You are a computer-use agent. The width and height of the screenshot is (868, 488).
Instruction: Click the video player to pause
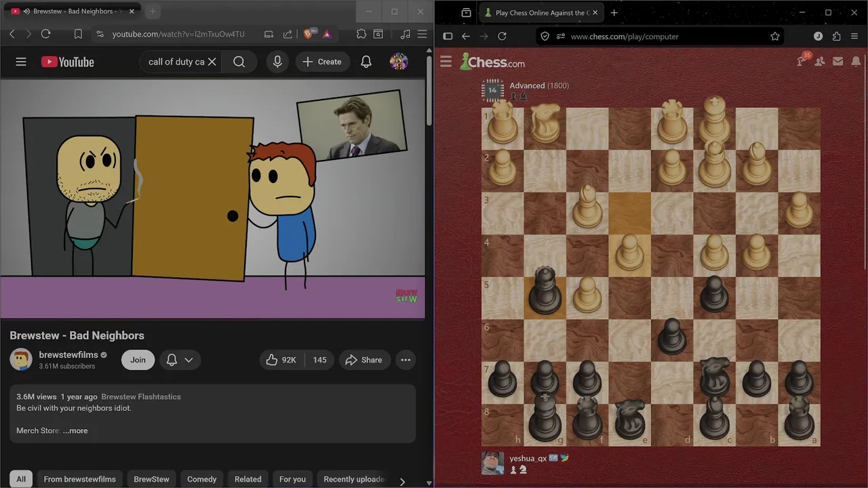coord(213,198)
